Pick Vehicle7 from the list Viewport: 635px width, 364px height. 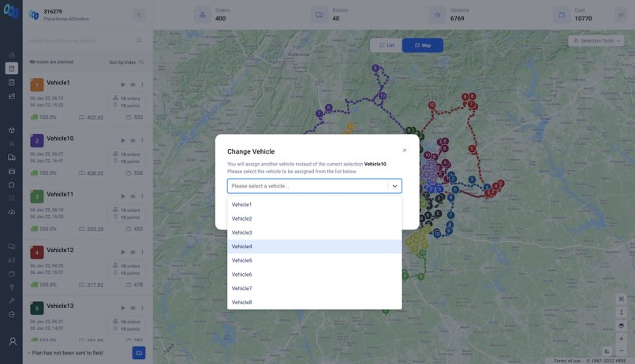pos(314,288)
